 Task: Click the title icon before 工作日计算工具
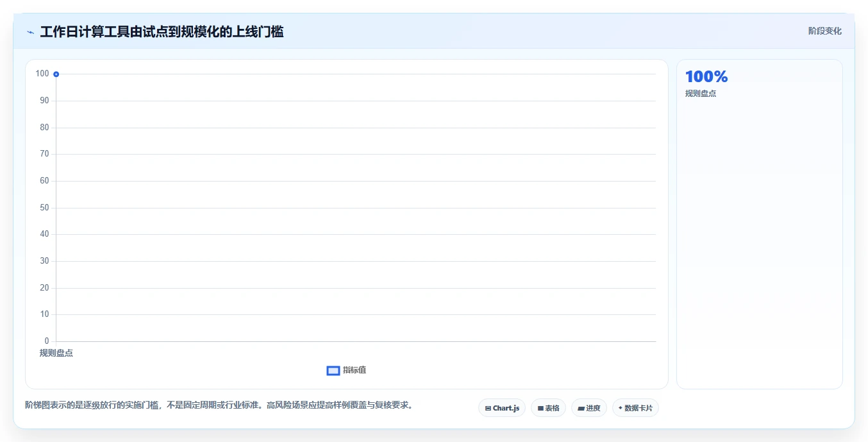30,32
